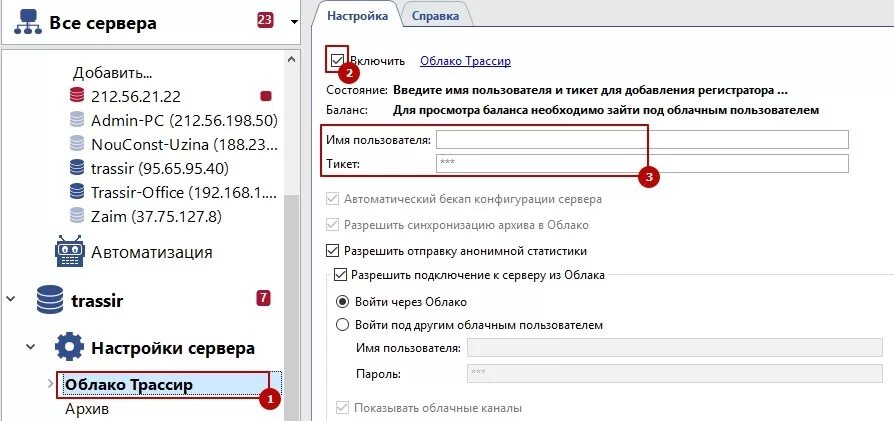Click the large database icon for trassir
The width and height of the screenshot is (894, 421).
[x=50, y=301]
